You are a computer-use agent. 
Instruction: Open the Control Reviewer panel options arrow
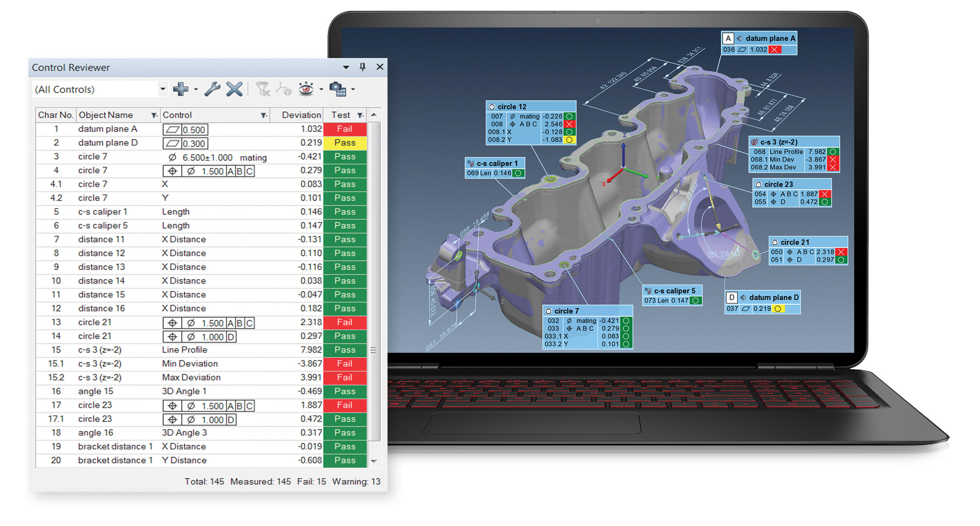(346, 67)
